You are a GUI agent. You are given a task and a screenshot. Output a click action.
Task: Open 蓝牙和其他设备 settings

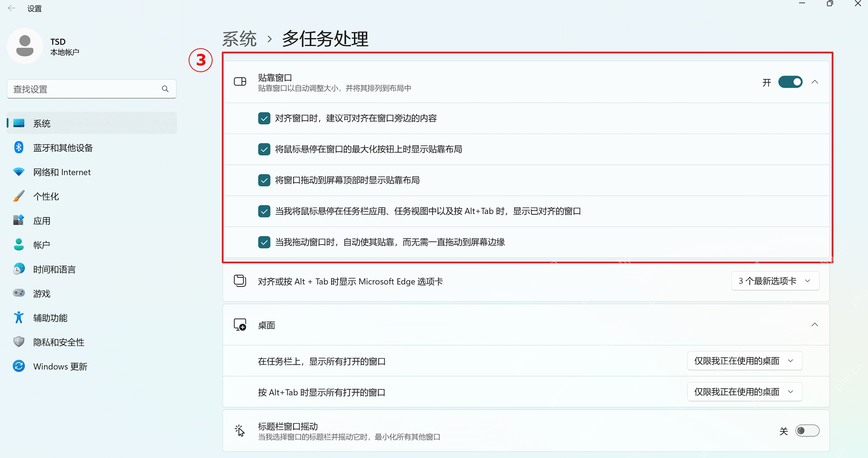pyautogui.click(x=92, y=148)
